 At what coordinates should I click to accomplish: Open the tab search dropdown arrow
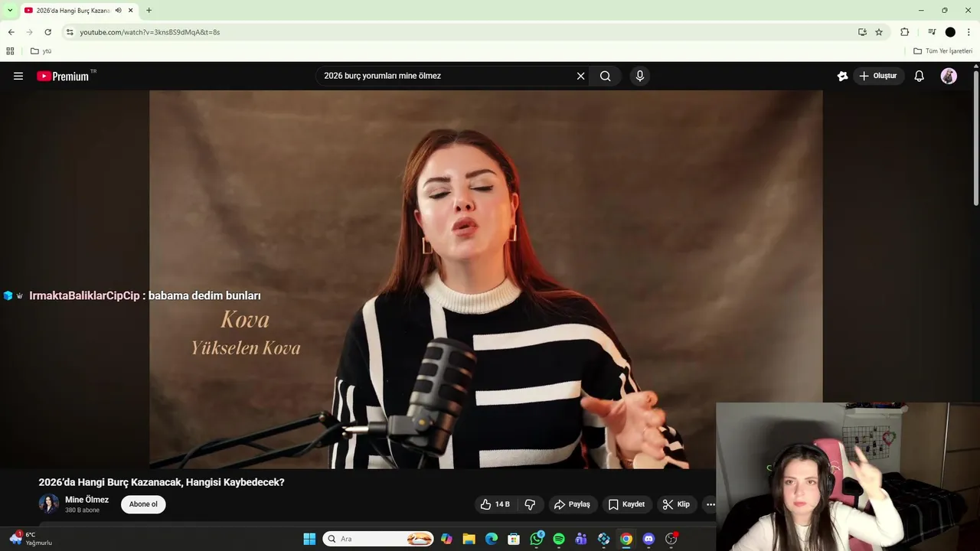coord(10,10)
